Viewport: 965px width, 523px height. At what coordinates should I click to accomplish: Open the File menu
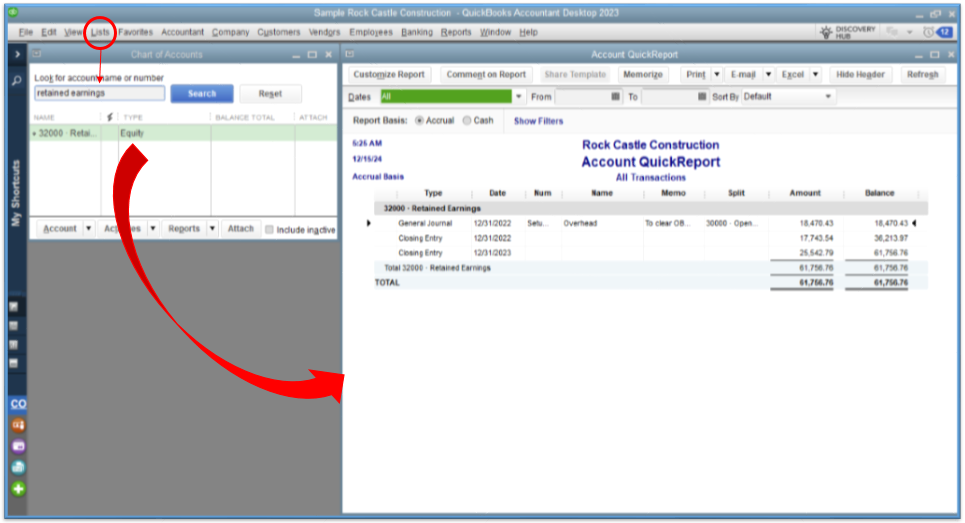click(26, 32)
